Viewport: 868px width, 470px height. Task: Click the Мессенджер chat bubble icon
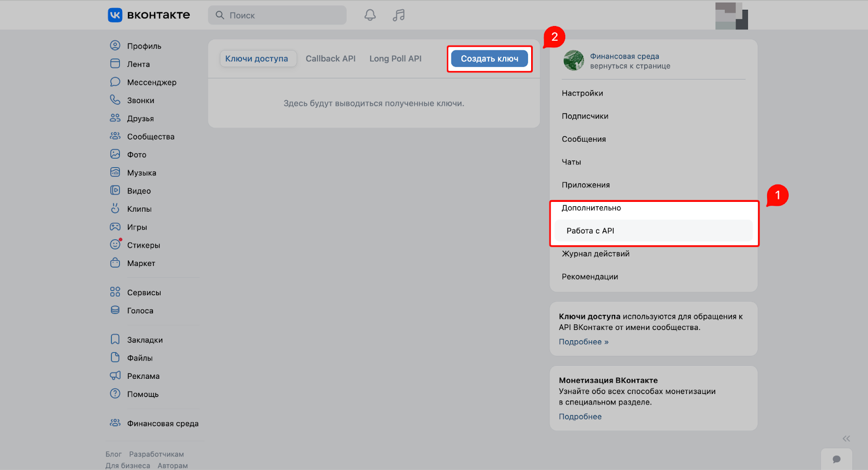(115, 82)
